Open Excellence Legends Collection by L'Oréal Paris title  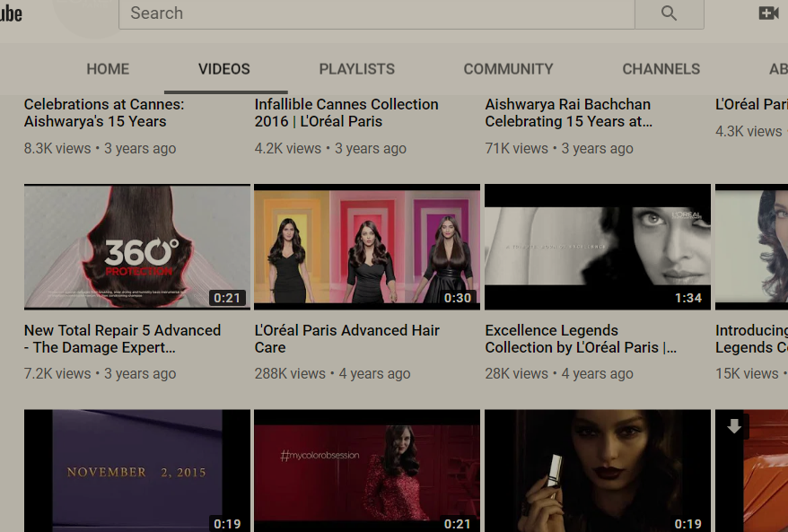tap(581, 339)
